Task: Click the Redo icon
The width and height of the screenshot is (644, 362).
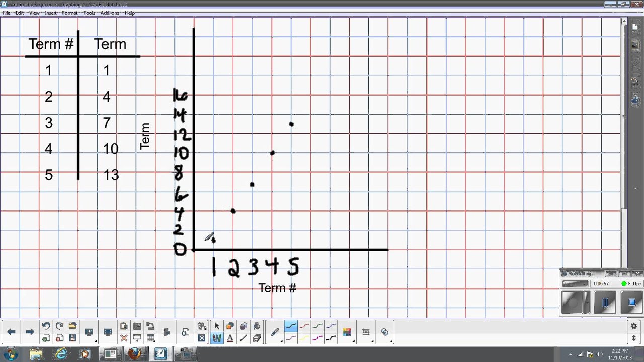Action: click(x=59, y=326)
